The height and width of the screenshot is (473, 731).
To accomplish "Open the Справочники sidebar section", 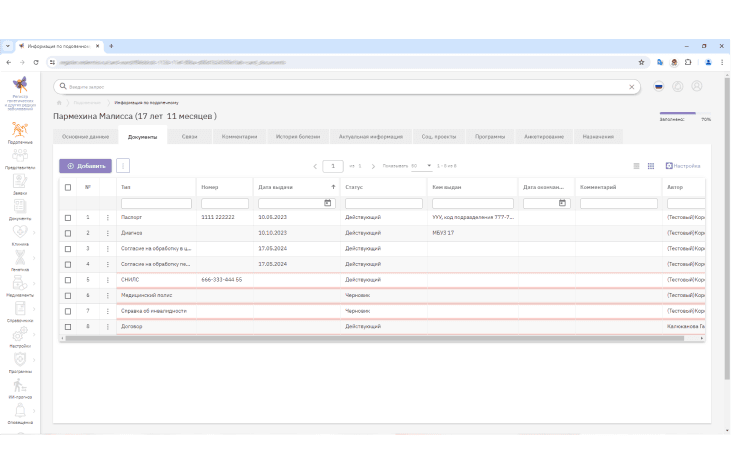I will point(20,312).
